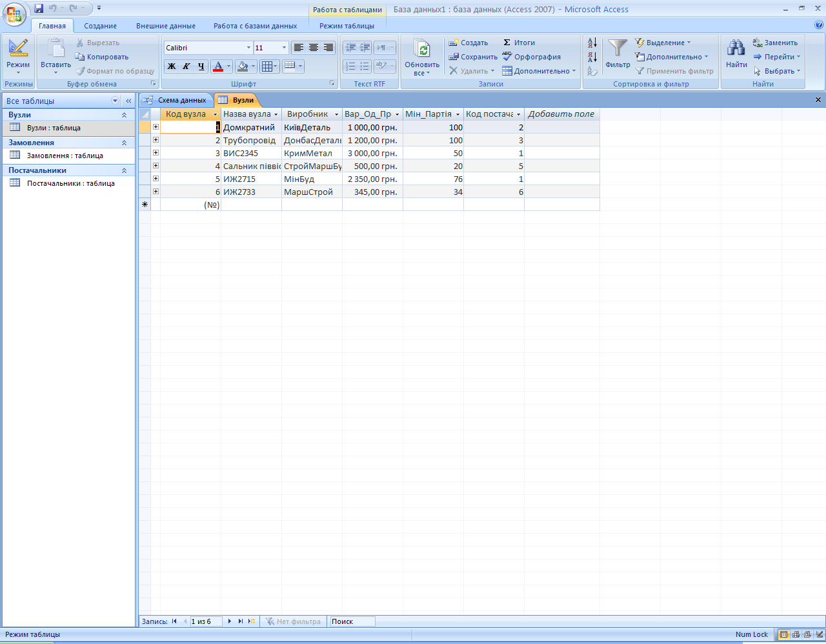This screenshot has height=644, width=826.
Task: Click the Поиск search field
Action: (x=352, y=621)
